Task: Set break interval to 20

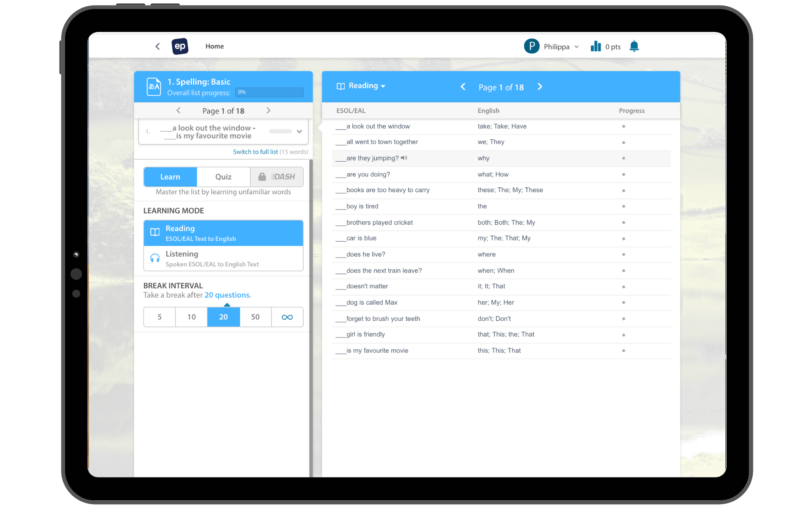Action: 223,317
